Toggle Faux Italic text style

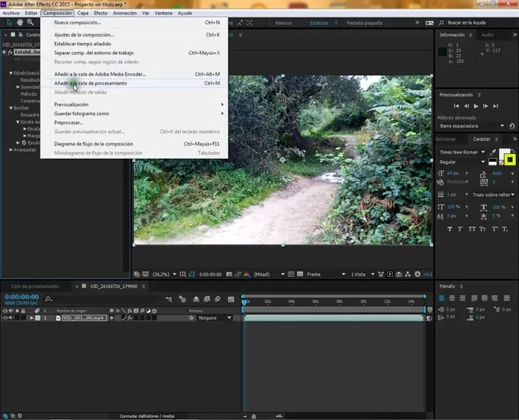click(x=460, y=229)
